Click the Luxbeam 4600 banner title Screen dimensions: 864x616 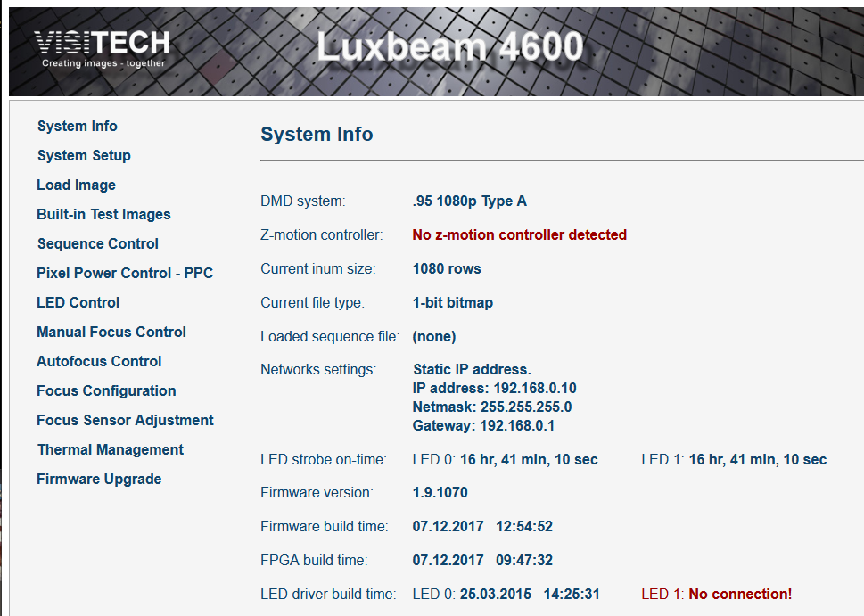pyautogui.click(x=449, y=46)
